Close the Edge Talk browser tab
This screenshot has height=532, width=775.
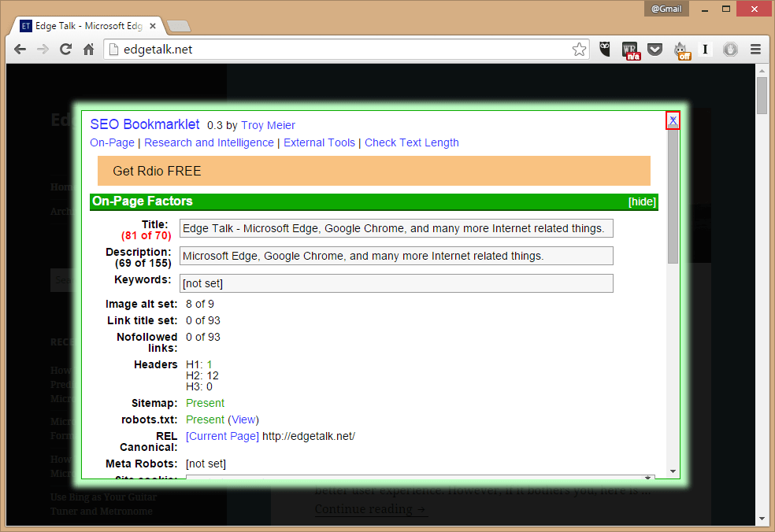tap(153, 26)
